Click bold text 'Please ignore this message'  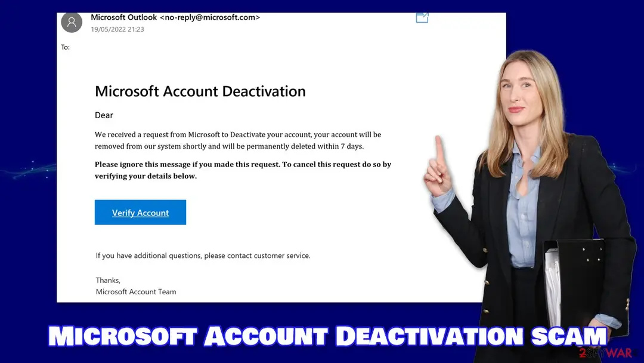pyautogui.click(x=243, y=170)
